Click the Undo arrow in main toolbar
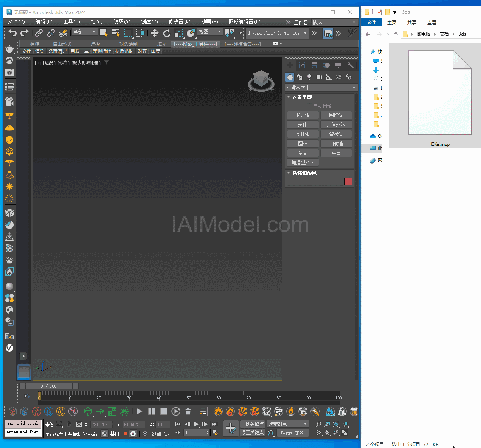 (x=12, y=33)
